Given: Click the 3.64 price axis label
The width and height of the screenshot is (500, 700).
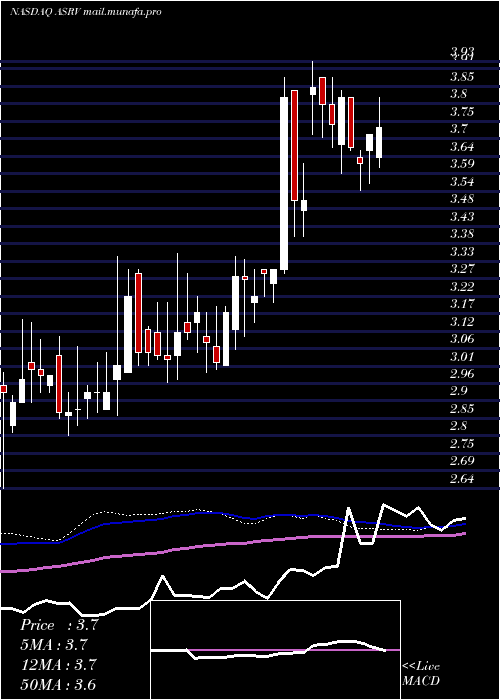Looking at the screenshot, I should tap(462, 147).
